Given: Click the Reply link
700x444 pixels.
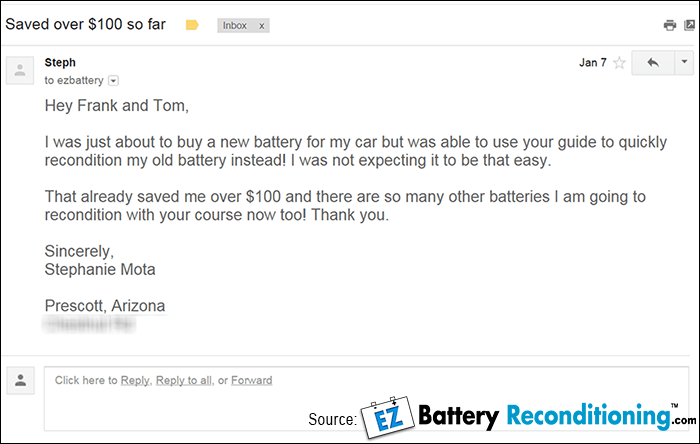Looking at the screenshot, I should coord(135,380).
